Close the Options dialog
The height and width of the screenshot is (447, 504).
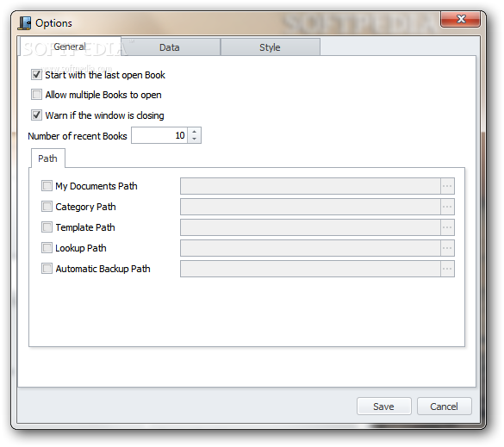[461, 19]
